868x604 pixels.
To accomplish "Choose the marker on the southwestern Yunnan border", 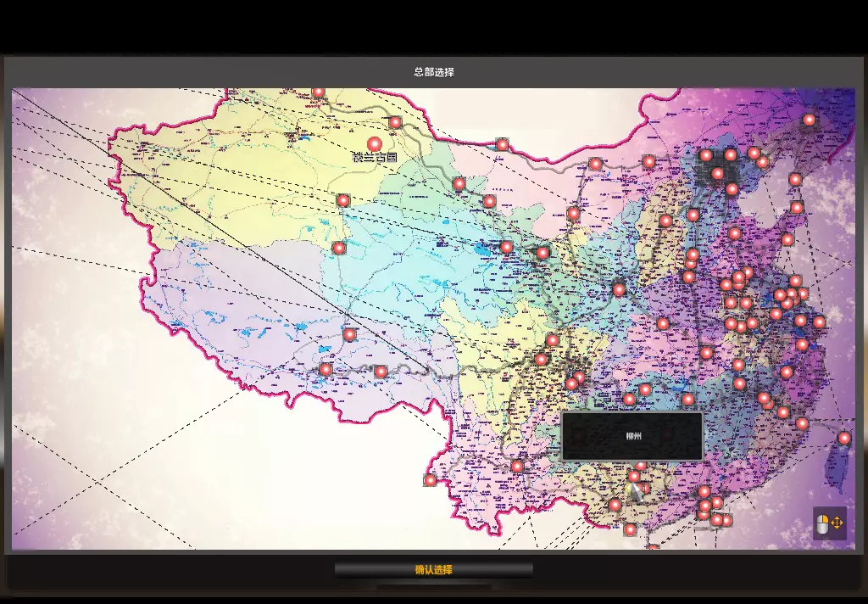I will coord(431,480).
